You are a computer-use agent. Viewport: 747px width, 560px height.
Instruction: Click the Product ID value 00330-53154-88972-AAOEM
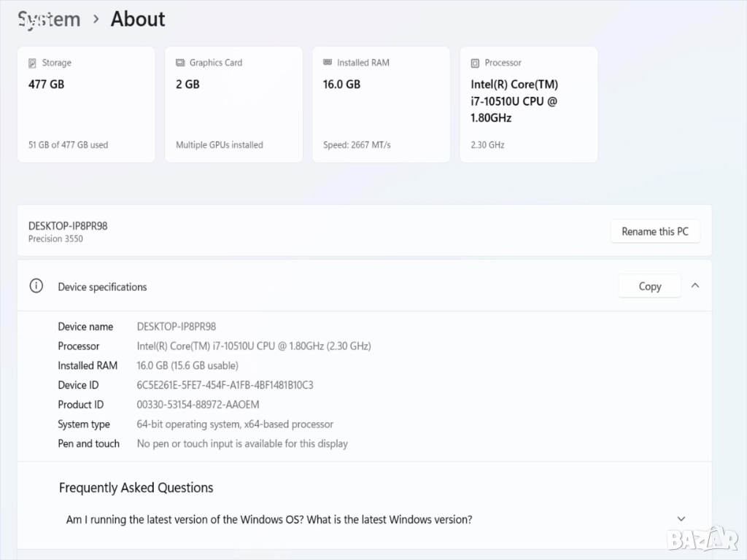(198, 405)
